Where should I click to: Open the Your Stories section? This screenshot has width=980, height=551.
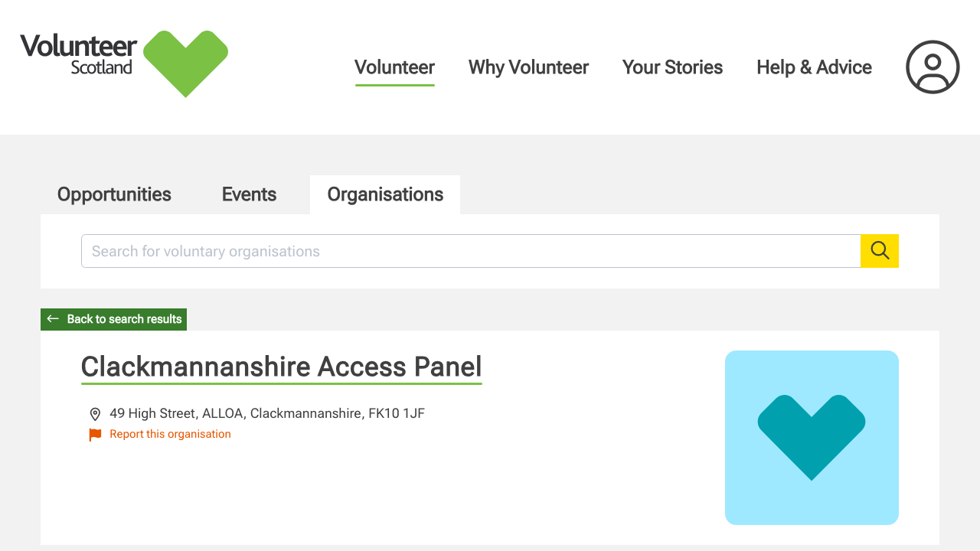pyautogui.click(x=672, y=67)
